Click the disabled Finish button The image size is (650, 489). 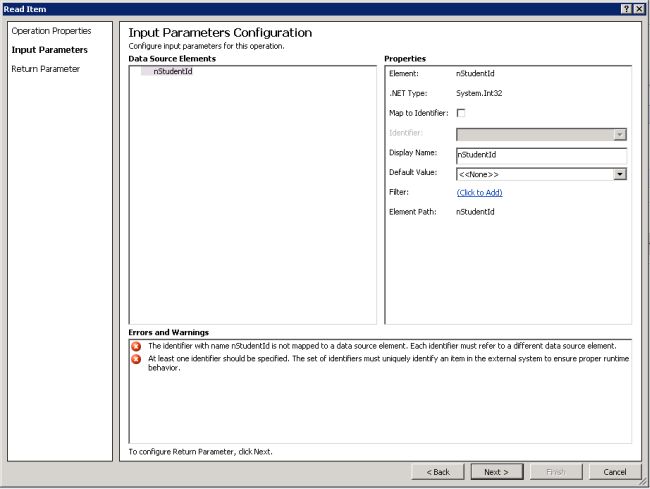point(558,471)
